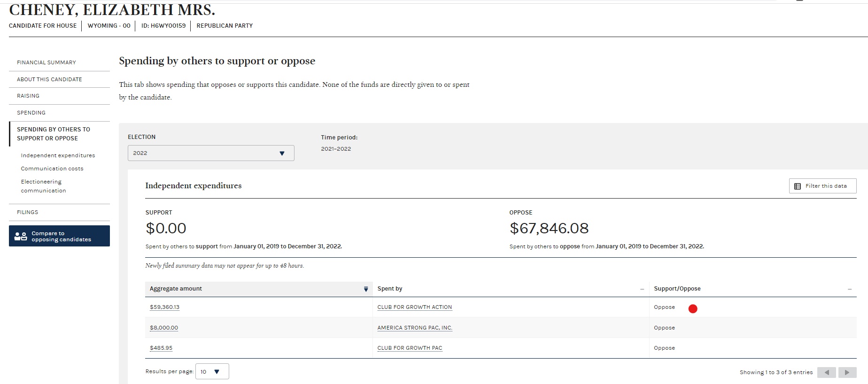Image resolution: width=868 pixels, height=384 pixels.
Task: Click the people icon on Compare button
Action: pyautogui.click(x=21, y=236)
